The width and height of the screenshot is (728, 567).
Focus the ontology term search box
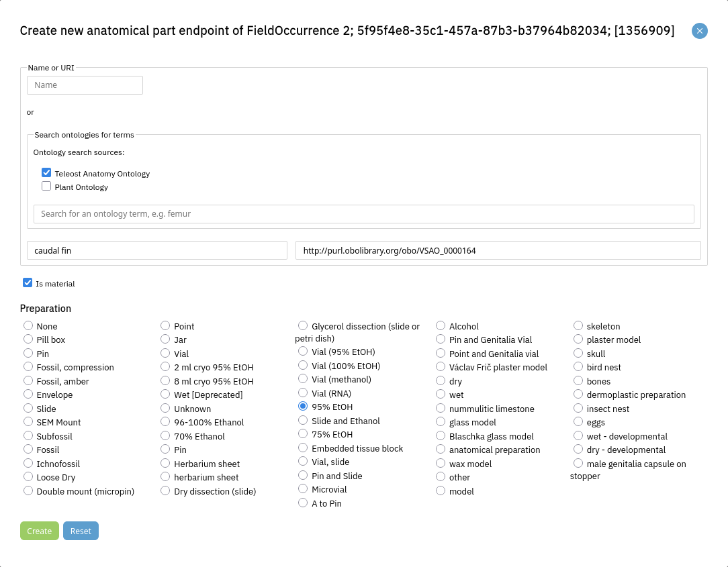[x=363, y=214]
